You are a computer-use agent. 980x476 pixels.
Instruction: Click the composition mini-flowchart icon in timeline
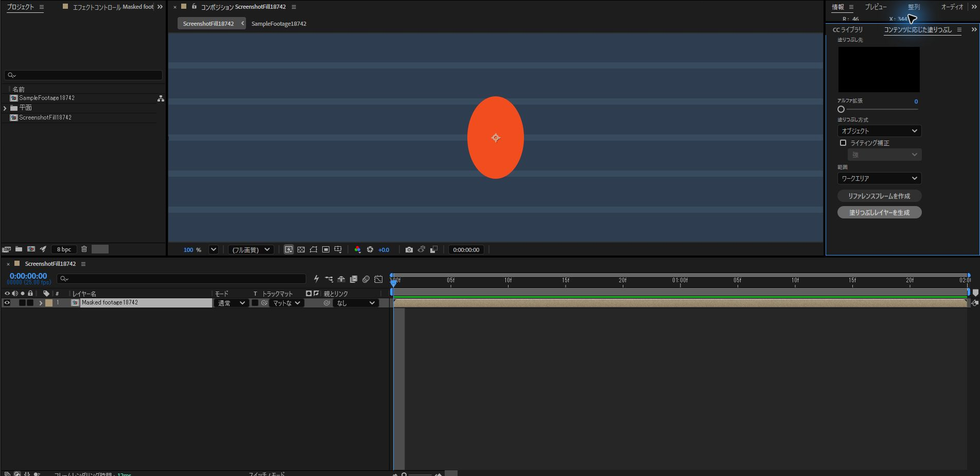tap(329, 279)
